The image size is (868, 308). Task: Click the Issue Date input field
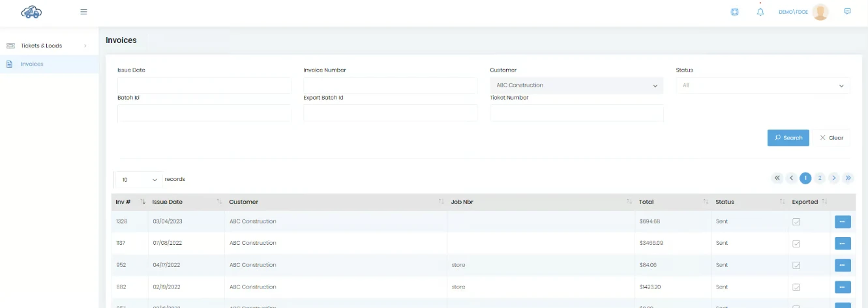(204, 85)
